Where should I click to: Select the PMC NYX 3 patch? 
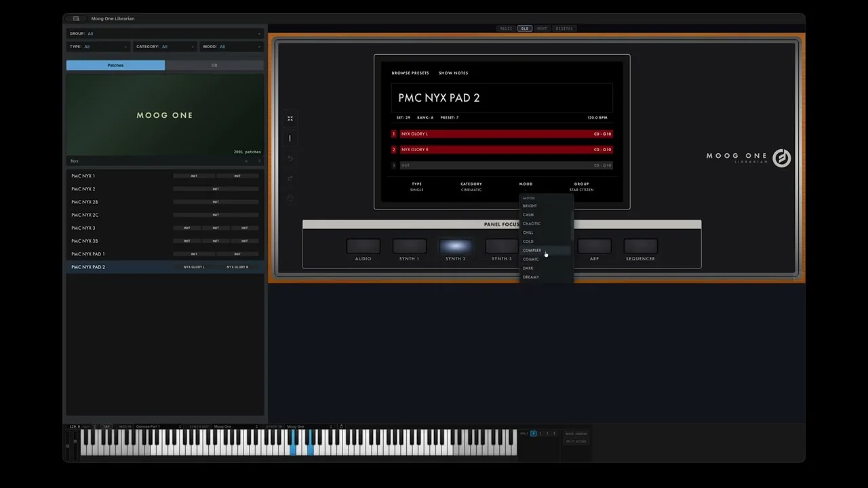tap(165, 228)
